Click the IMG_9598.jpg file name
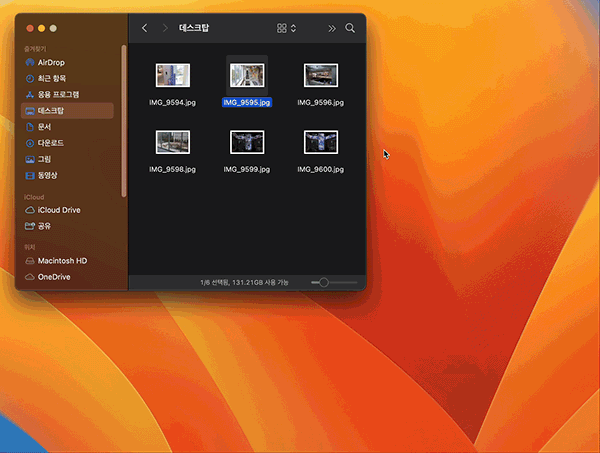This screenshot has width=600, height=453. coord(173,169)
